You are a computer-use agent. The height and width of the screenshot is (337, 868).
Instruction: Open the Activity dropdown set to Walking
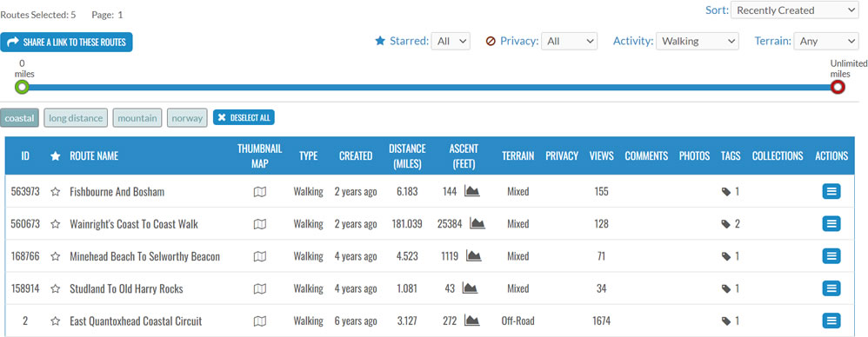click(x=698, y=41)
